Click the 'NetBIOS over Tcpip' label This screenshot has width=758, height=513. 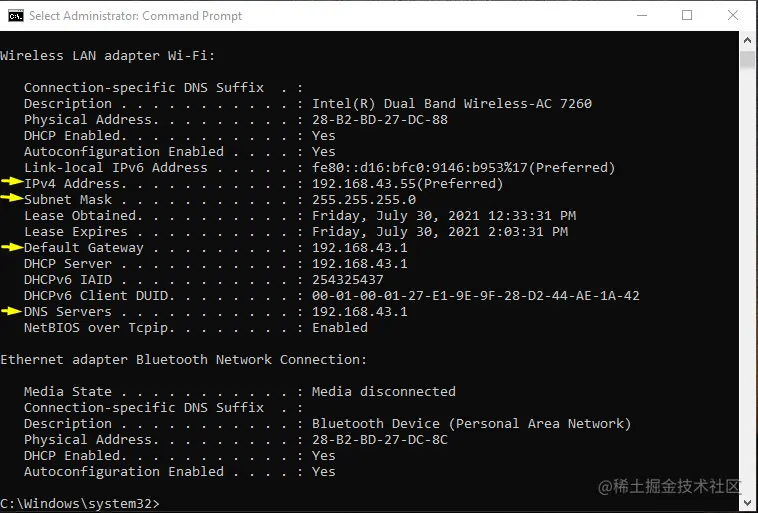click(96, 328)
